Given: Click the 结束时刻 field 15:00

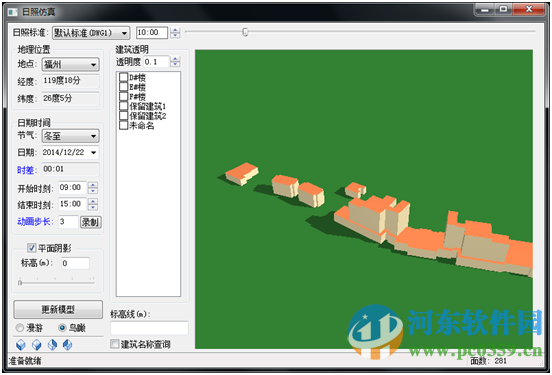Looking at the screenshot, I should coord(73,204).
